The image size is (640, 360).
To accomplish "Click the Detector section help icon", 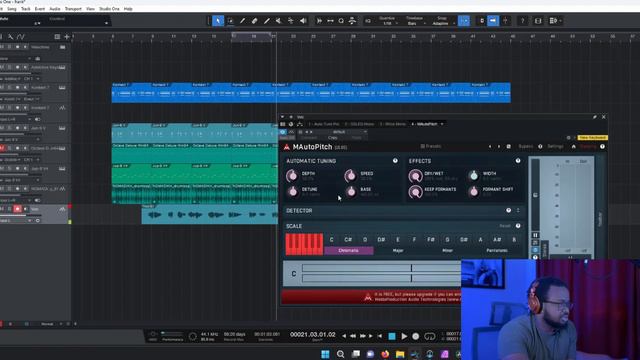I will click(509, 211).
